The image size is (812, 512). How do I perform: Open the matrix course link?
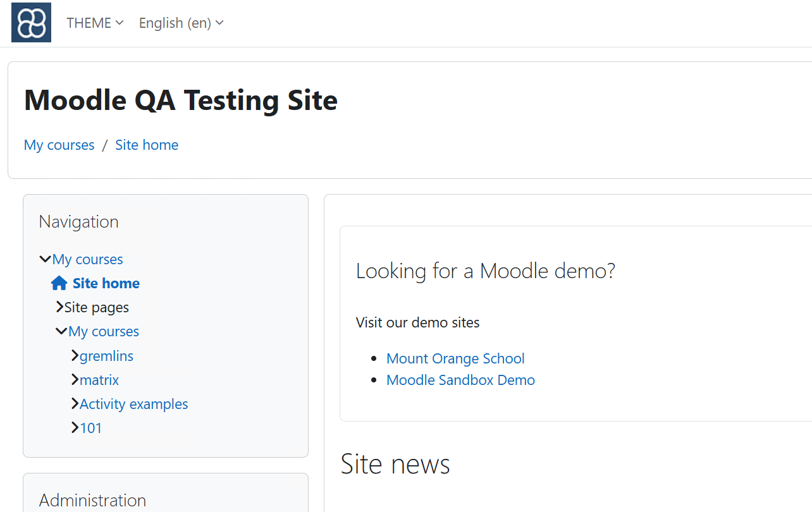99,380
